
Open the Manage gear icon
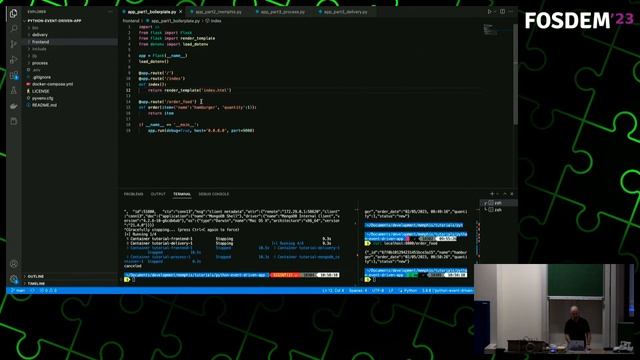pos(13,279)
